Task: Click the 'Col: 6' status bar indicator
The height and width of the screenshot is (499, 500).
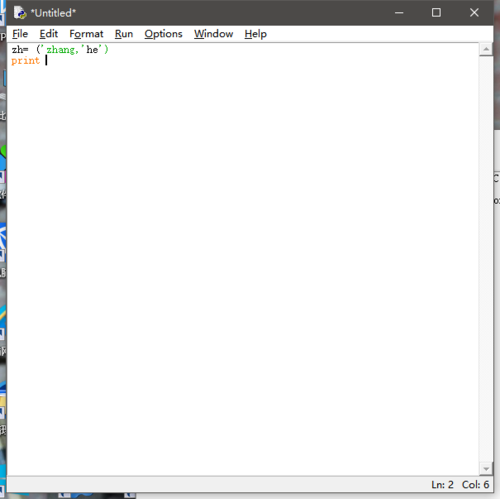Action: pyautogui.click(x=475, y=484)
